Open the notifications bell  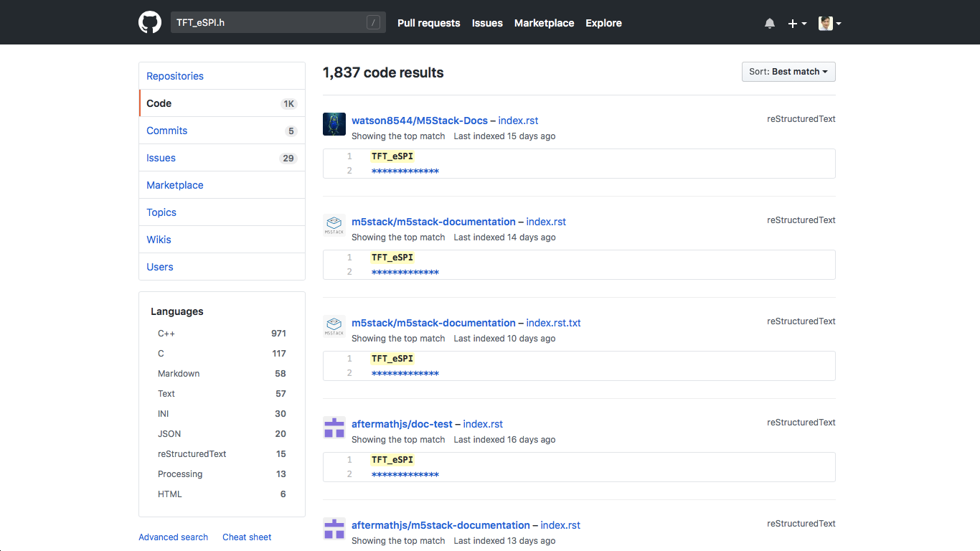[770, 23]
